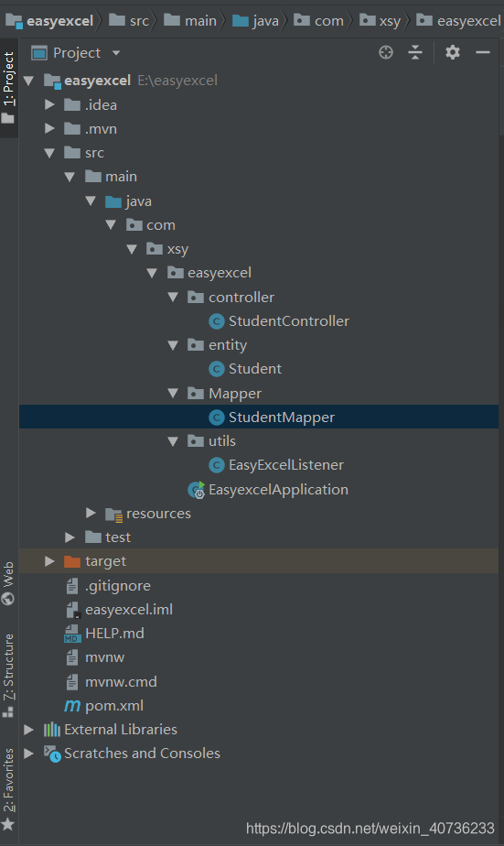Open the Web tool window tab
Screen dimensions: 504x846
tap(8, 582)
